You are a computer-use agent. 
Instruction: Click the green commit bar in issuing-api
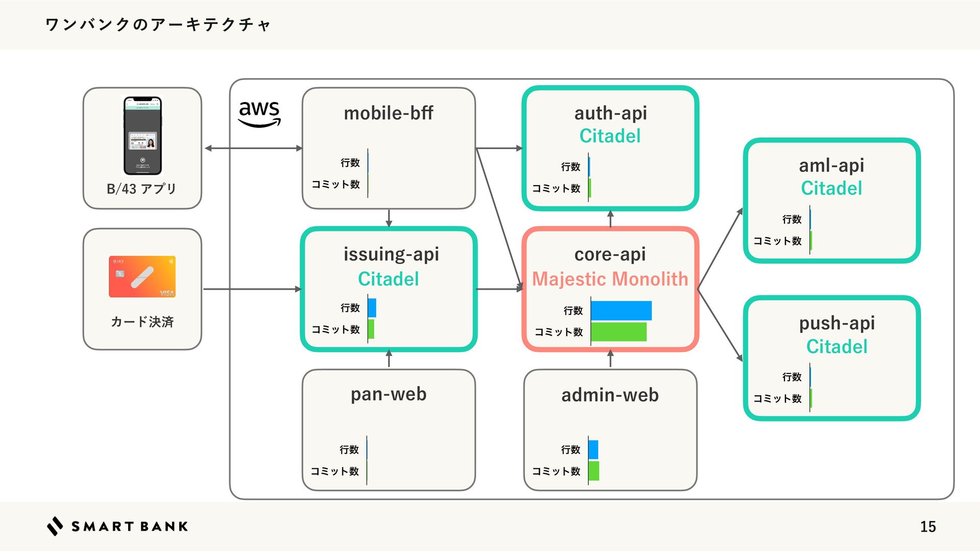pos(371,329)
